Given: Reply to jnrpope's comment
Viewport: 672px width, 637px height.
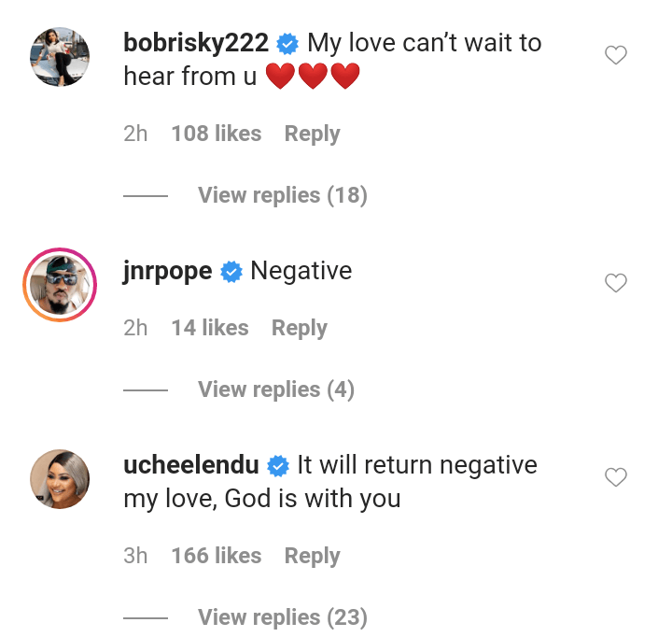Looking at the screenshot, I should (299, 328).
